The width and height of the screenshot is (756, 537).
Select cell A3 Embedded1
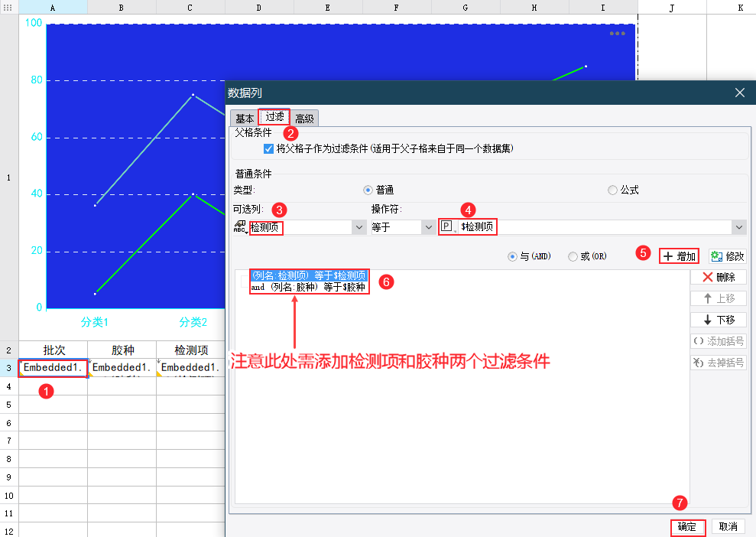click(x=53, y=368)
